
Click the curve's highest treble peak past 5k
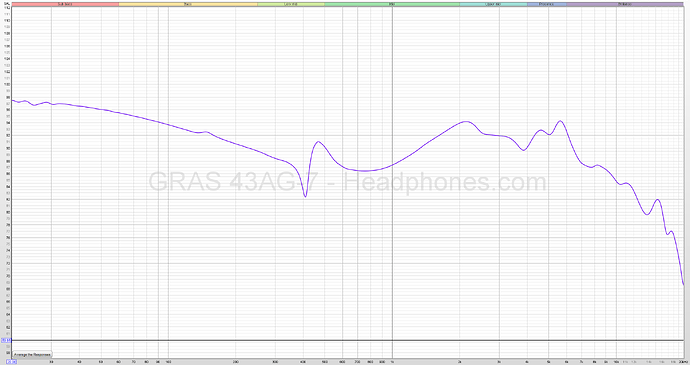(560, 121)
